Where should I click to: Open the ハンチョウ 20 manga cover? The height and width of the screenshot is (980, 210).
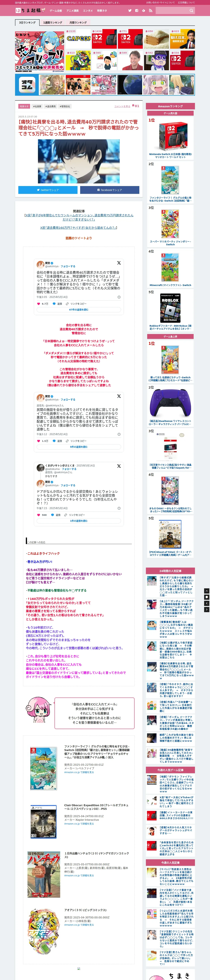point(44,875)
